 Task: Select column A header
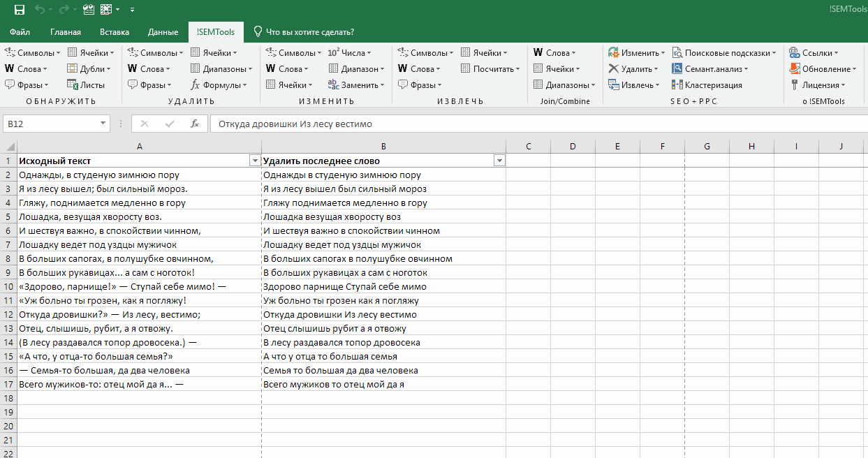[x=140, y=147]
